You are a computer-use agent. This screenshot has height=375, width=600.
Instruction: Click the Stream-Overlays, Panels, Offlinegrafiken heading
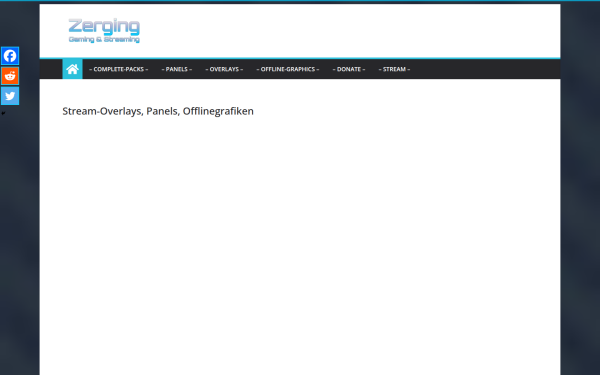click(158, 111)
